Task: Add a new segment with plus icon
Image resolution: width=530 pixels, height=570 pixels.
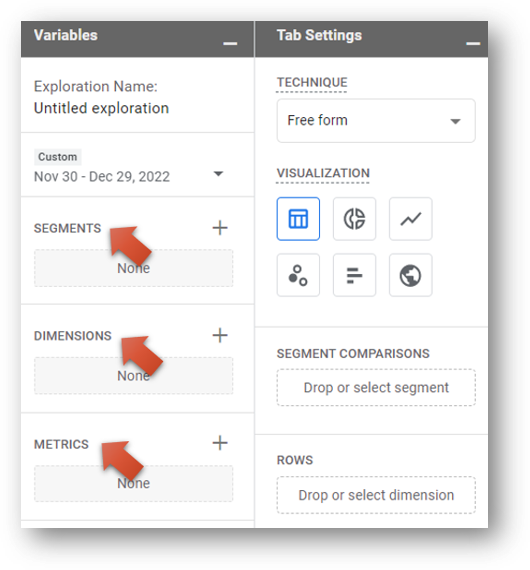Action: click(x=220, y=228)
